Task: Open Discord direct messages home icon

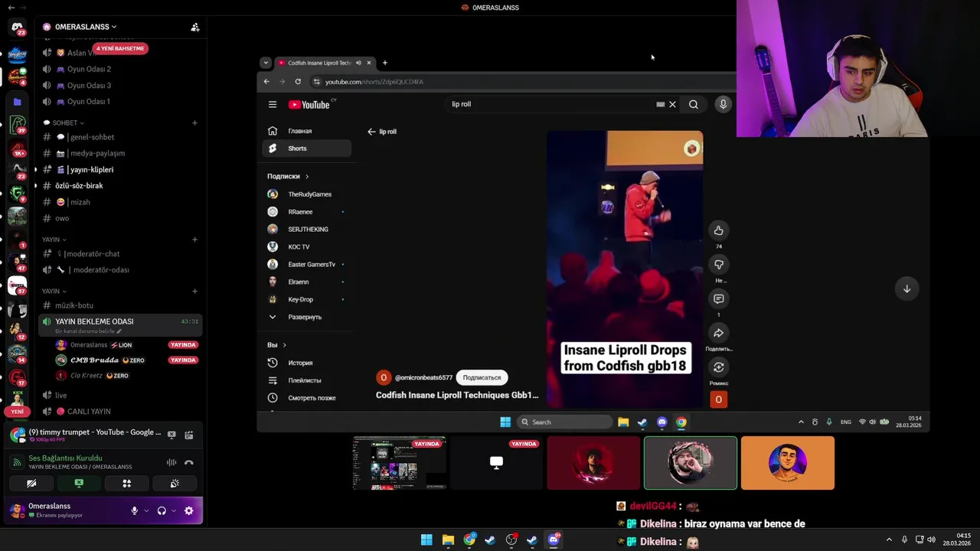Action: tap(17, 28)
